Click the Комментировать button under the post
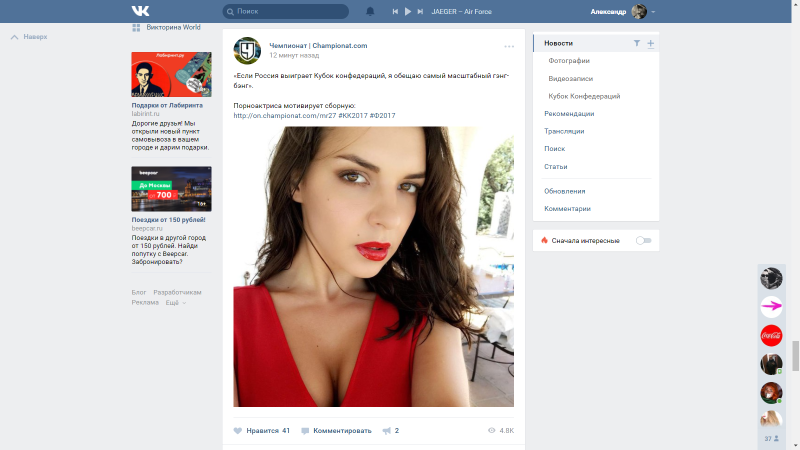 click(337, 430)
